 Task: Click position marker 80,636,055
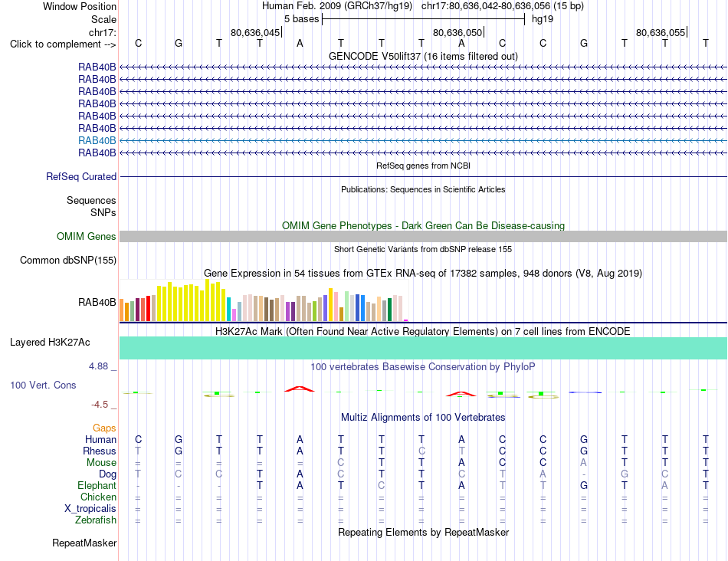661,32
